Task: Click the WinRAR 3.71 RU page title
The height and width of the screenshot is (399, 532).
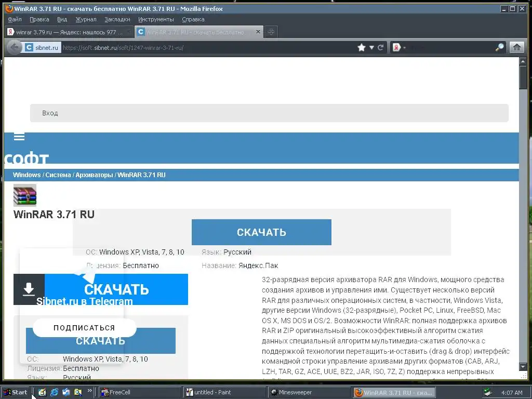Action: tap(54, 215)
